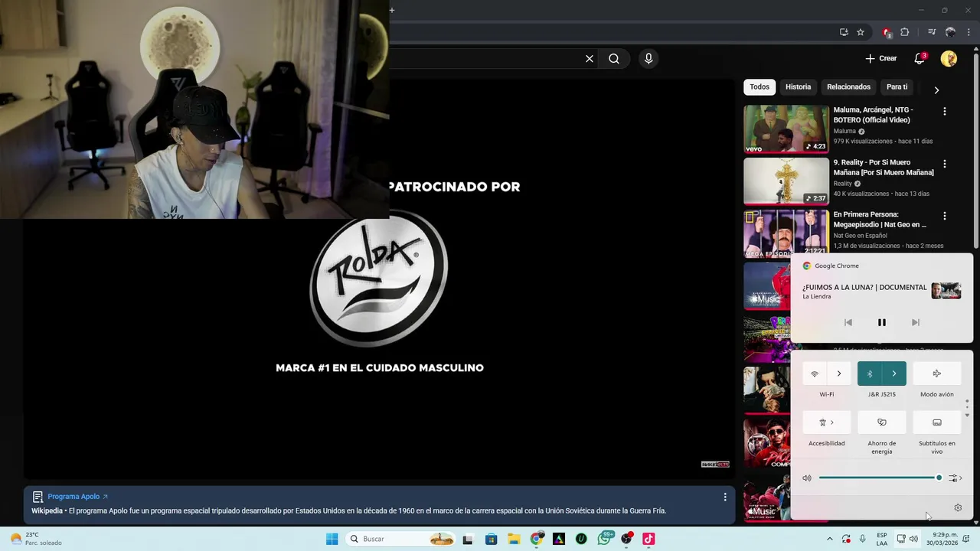Open Accesibilidad quick settings
This screenshot has width=980, height=551.
(x=827, y=422)
